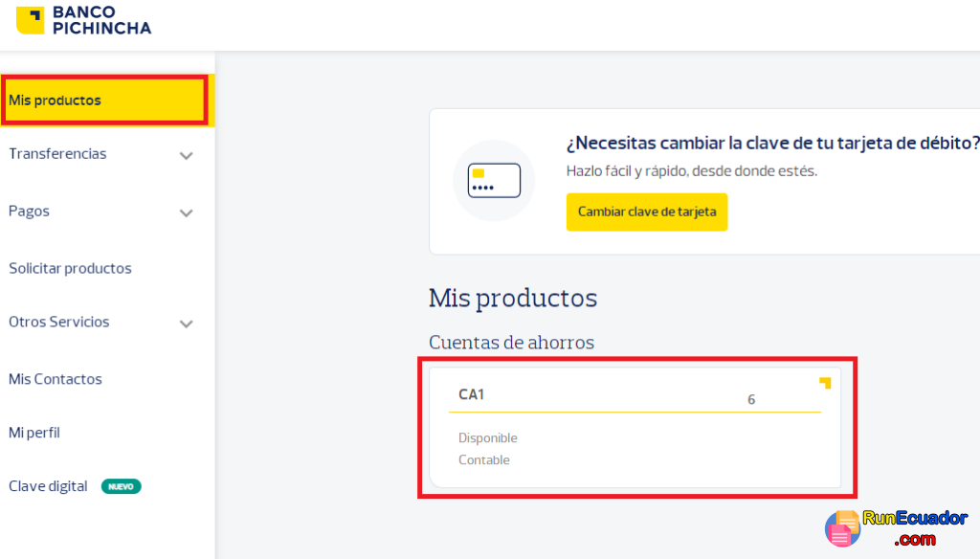
Task: Select the debit card illustration icon
Action: pos(494,181)
